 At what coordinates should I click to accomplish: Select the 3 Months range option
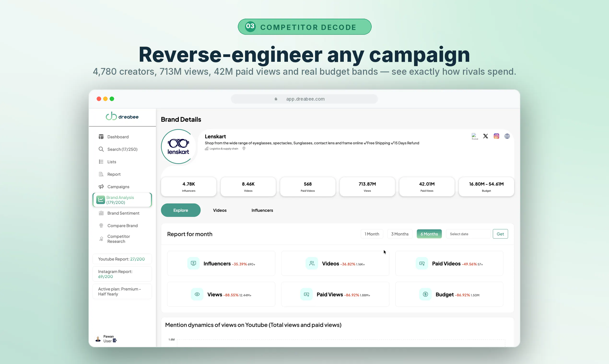pyautogui.click(x=400, y=234)
